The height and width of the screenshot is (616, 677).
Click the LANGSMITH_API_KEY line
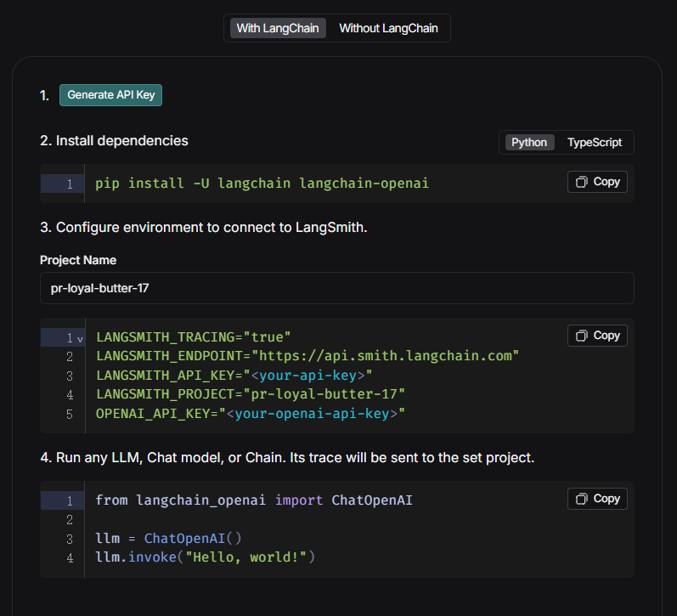(234, 375)
